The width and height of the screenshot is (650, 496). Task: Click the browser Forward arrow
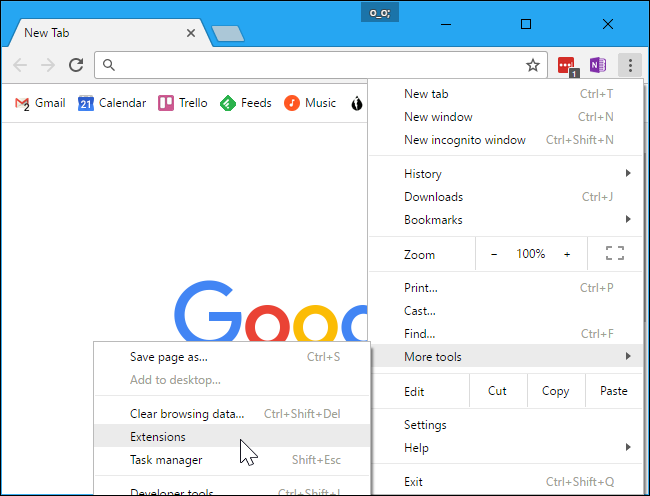pos(48,65)
